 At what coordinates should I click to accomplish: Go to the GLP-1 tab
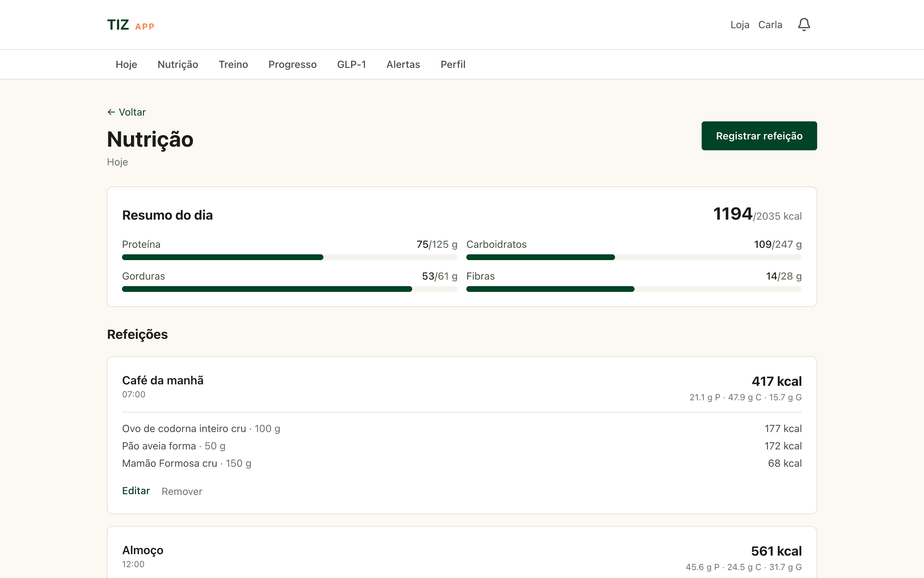[351, 64]
